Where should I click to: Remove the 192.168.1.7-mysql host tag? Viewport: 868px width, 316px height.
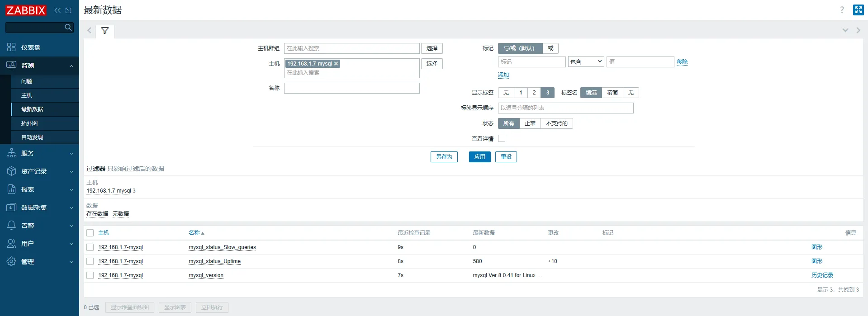click(336, 64)
